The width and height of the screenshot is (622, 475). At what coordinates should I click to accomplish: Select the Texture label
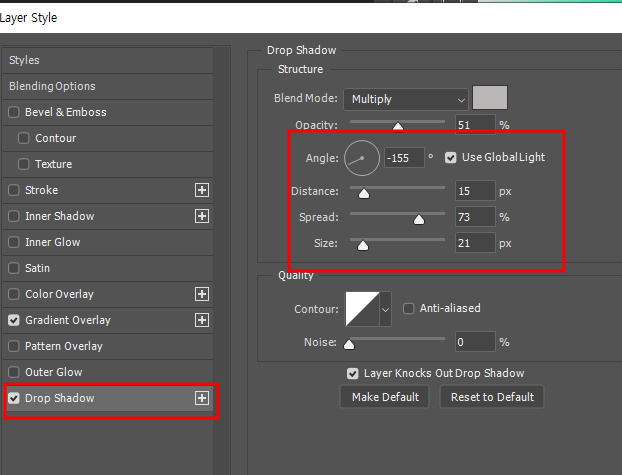coord(54,164)
